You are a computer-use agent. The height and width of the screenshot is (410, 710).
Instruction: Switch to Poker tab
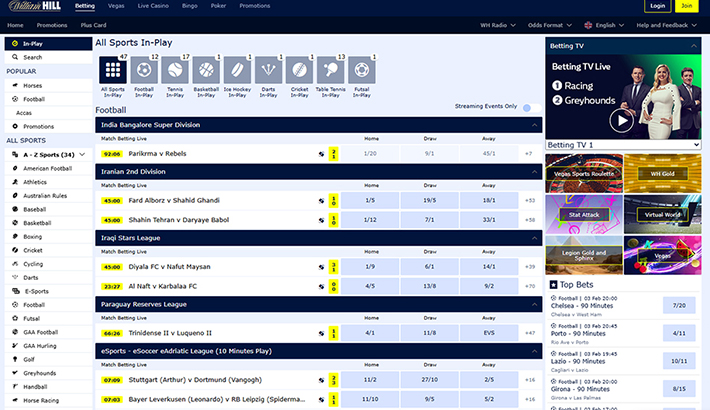(218, 6)
